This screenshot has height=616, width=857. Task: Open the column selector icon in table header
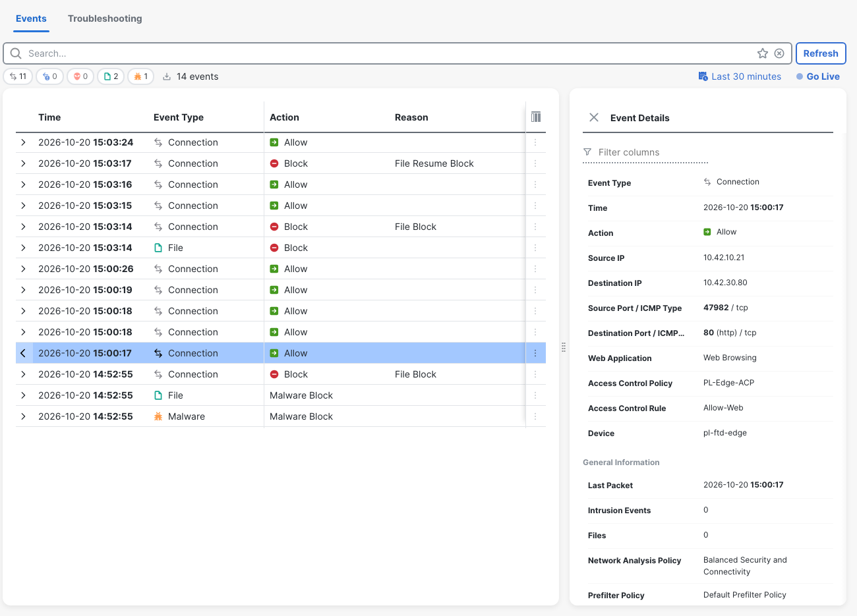click(x=536, y=117)
